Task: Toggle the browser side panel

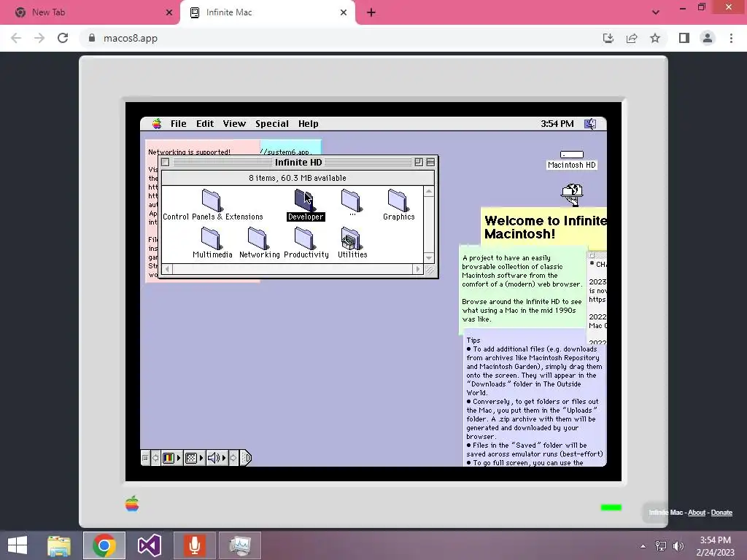Action: [684, 38]
